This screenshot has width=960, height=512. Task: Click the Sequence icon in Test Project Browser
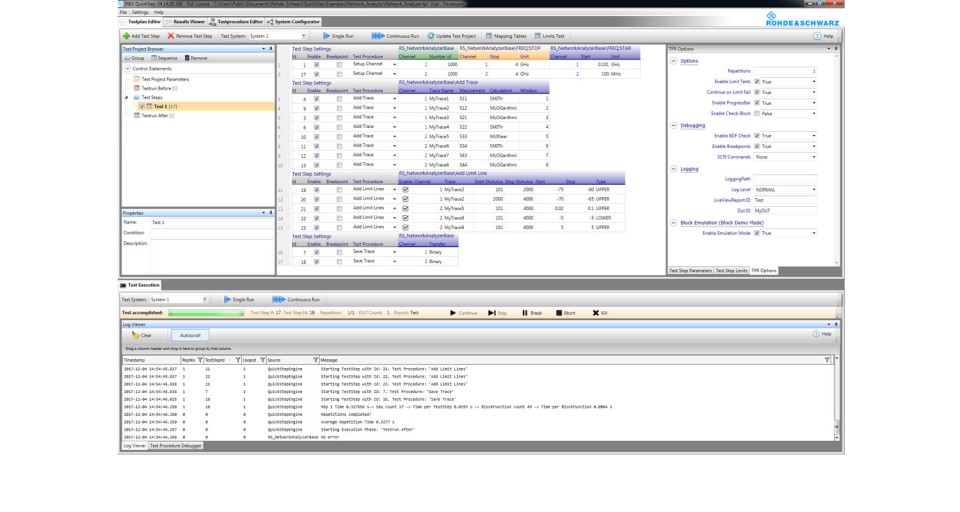tap(154, 58)
